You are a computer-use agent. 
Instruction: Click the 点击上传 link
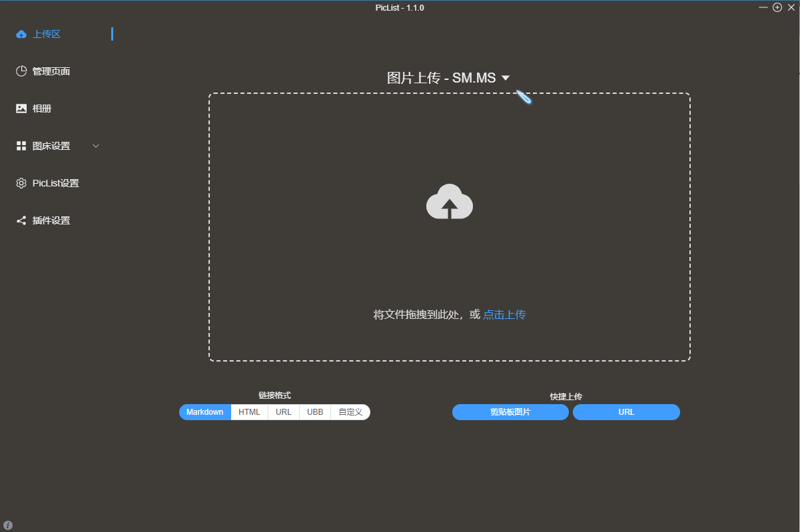coord(504,314)
